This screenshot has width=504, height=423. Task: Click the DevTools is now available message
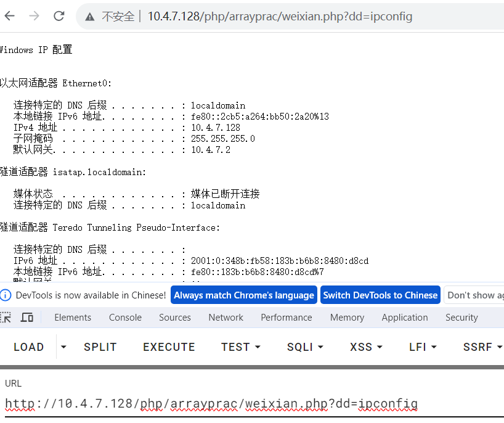coord(91,295)
